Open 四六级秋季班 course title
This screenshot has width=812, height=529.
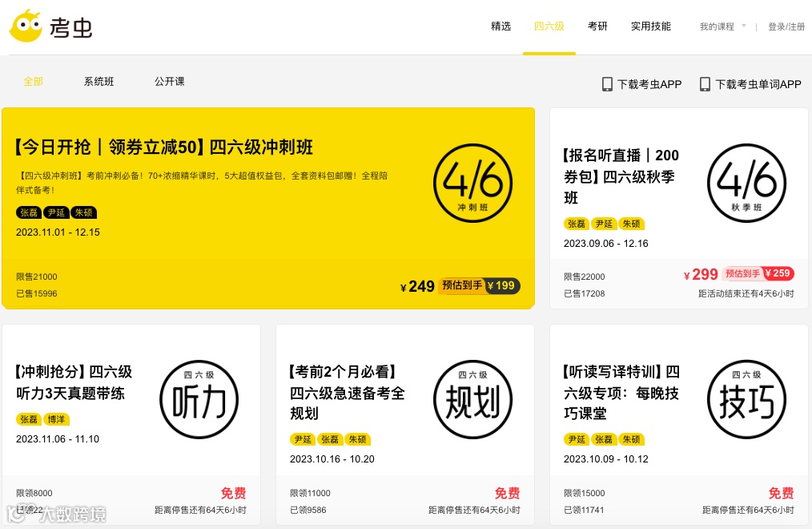click(x=621, y=176)
